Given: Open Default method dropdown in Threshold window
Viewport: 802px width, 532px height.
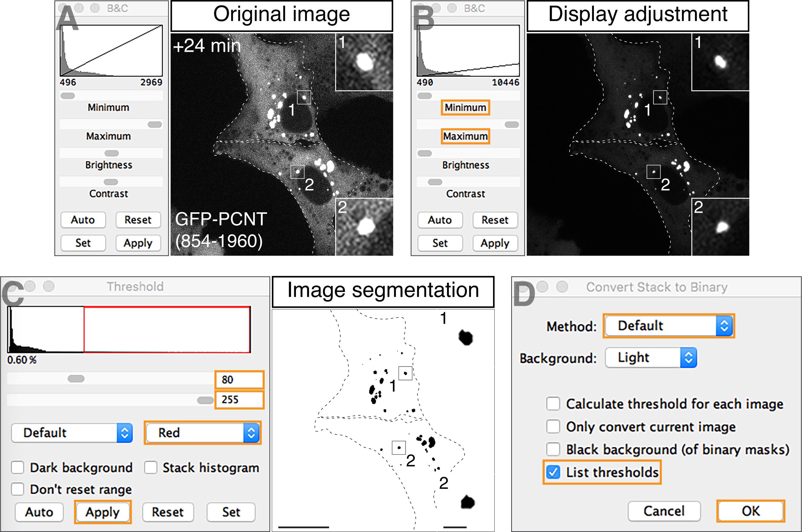Looking at the screenshot, I should coord(72,432).
